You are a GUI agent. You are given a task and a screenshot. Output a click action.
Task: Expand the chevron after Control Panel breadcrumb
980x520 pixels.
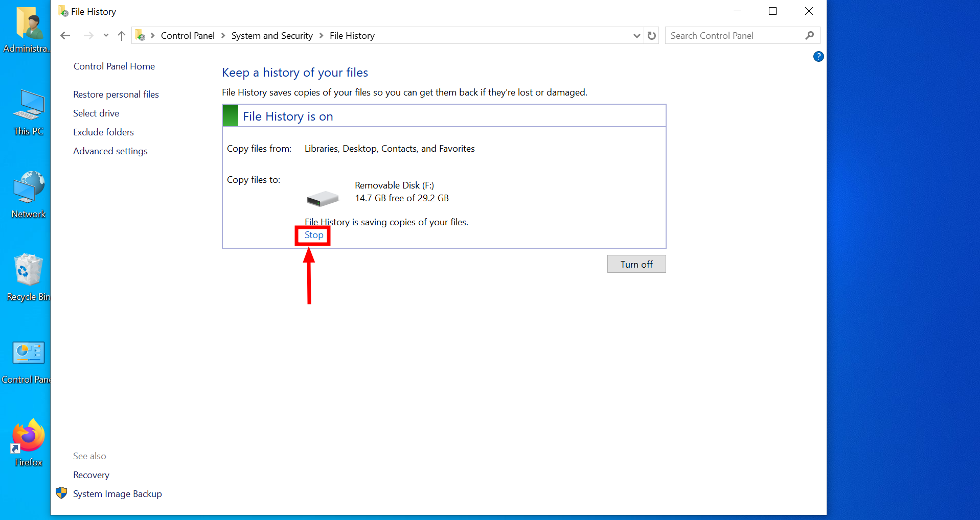click(223, 36)
